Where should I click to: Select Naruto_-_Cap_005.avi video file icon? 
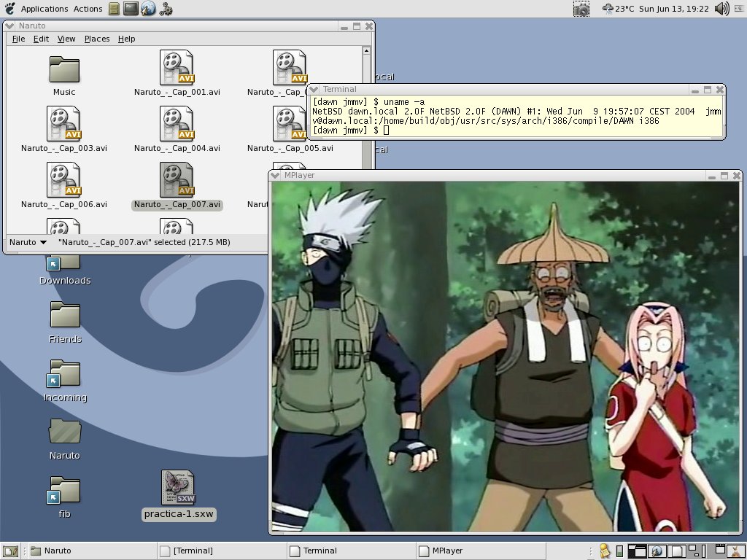pos(289,124)
